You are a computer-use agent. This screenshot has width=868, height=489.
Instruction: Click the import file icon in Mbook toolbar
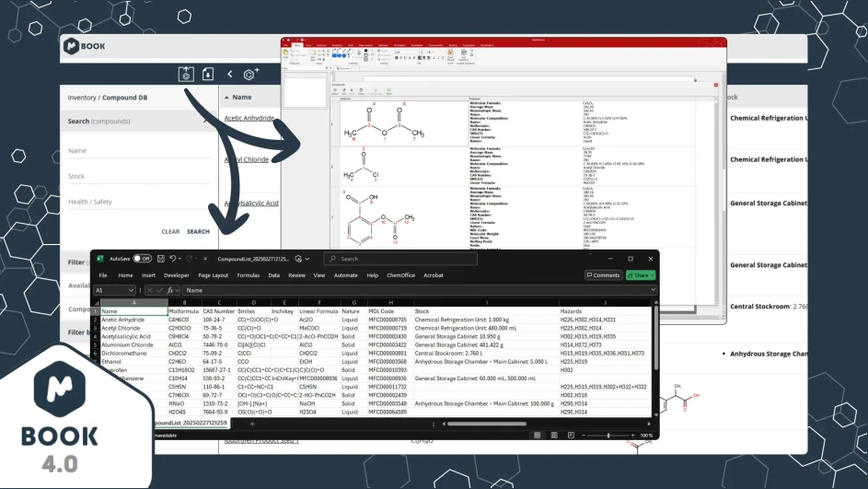[208, 74]
